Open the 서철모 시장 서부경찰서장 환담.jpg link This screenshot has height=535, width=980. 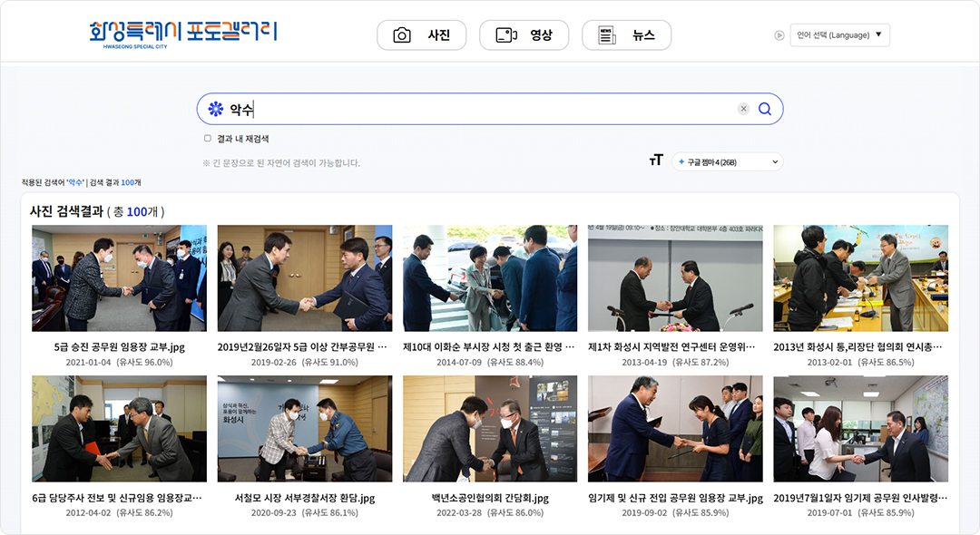[305, 498]
